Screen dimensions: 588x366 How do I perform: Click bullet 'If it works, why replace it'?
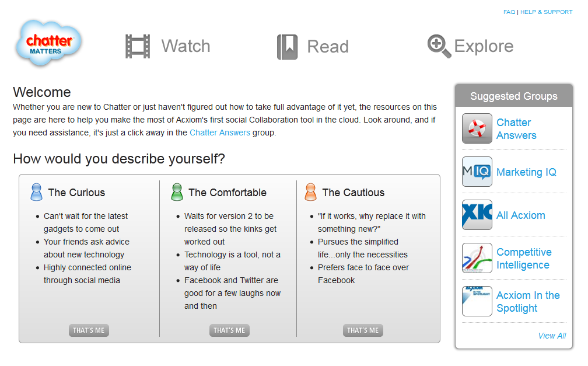[372, 222]
